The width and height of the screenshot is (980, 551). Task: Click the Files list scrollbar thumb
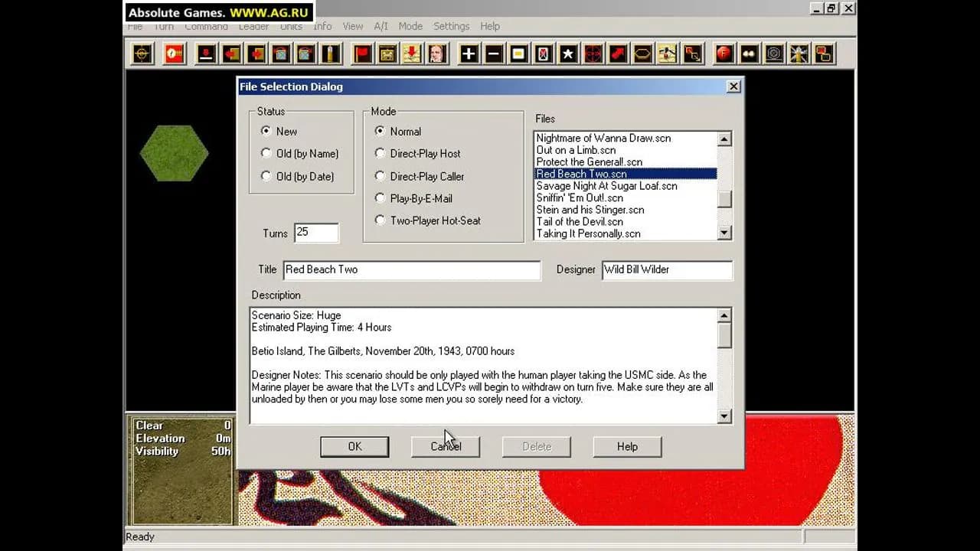click(x=724, y=199)
